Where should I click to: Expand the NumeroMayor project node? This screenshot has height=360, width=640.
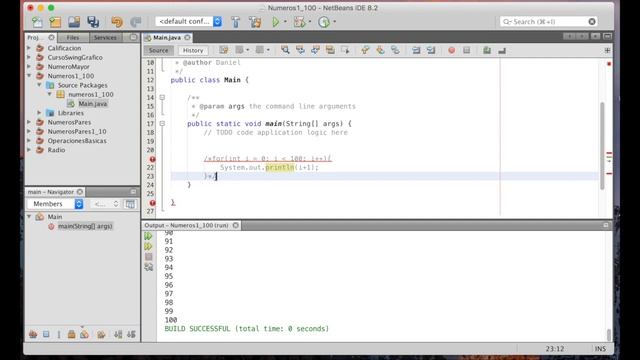[29, 67]
